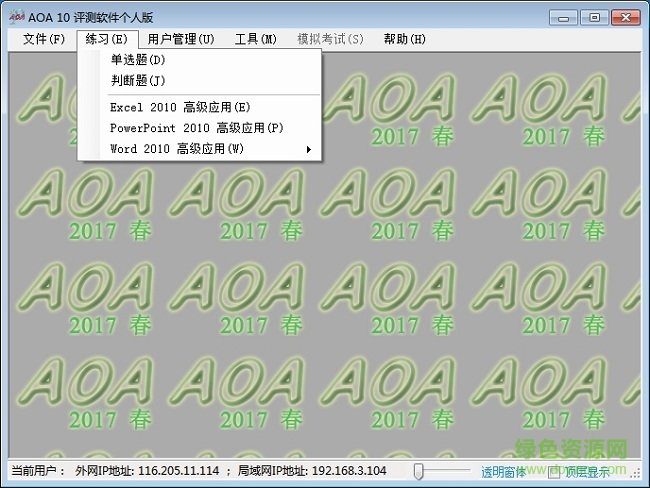
Task: Click the status bar resize grip
Action: point(635,475)
